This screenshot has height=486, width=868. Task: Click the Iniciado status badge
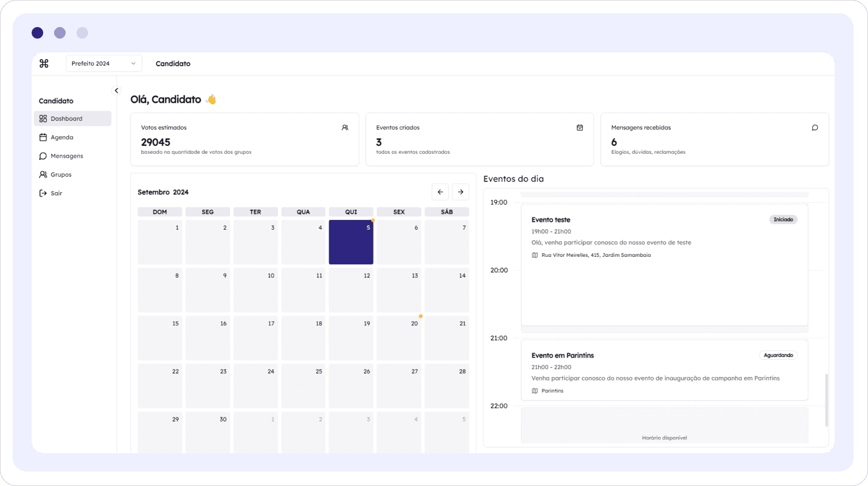point(783,219)
